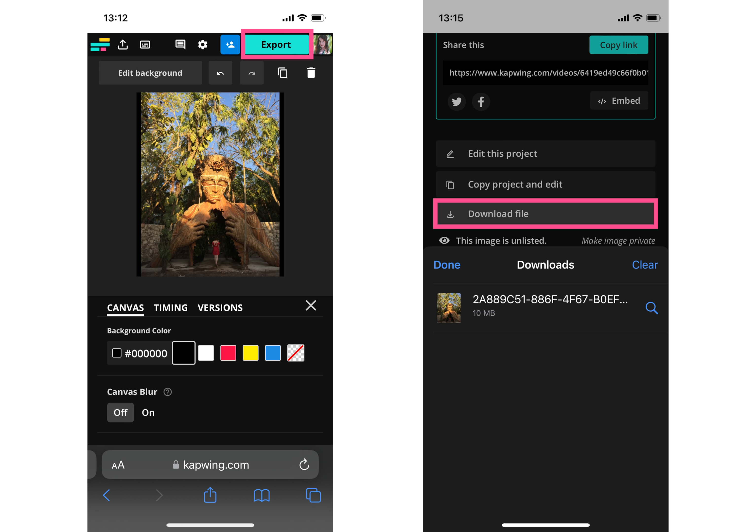Open the Canvas Blur help icon
Viewport: 756px width, 532px height.
coord(168,392)
